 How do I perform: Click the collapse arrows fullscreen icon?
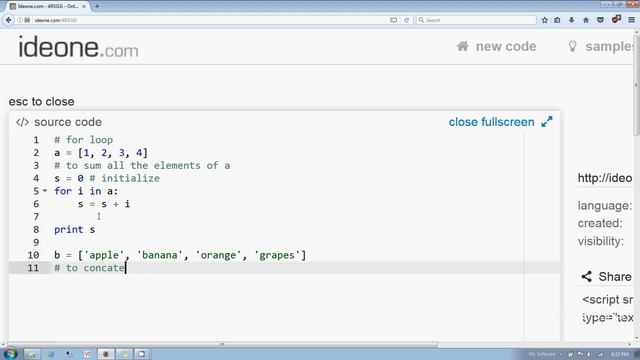547,122
